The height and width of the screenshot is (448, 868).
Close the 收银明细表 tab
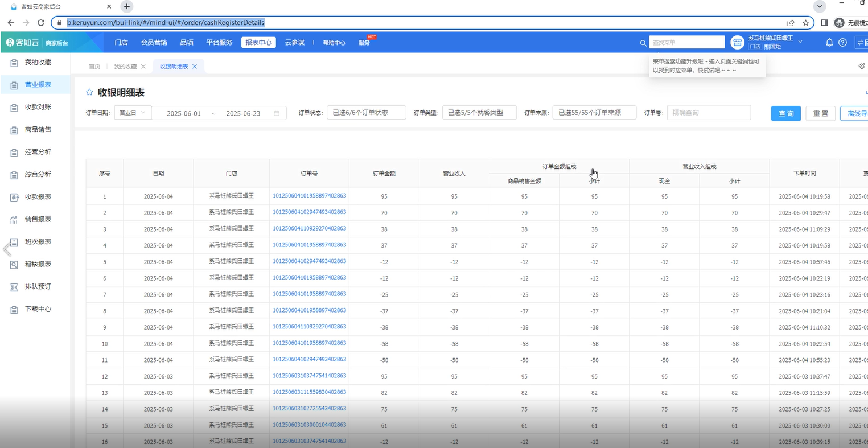[x=195, y=67]
